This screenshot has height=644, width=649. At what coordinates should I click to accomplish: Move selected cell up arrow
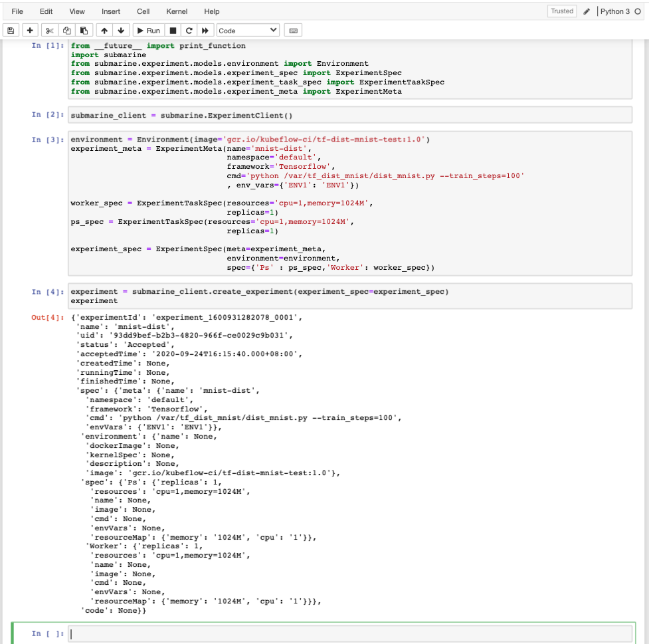[104, 31]
